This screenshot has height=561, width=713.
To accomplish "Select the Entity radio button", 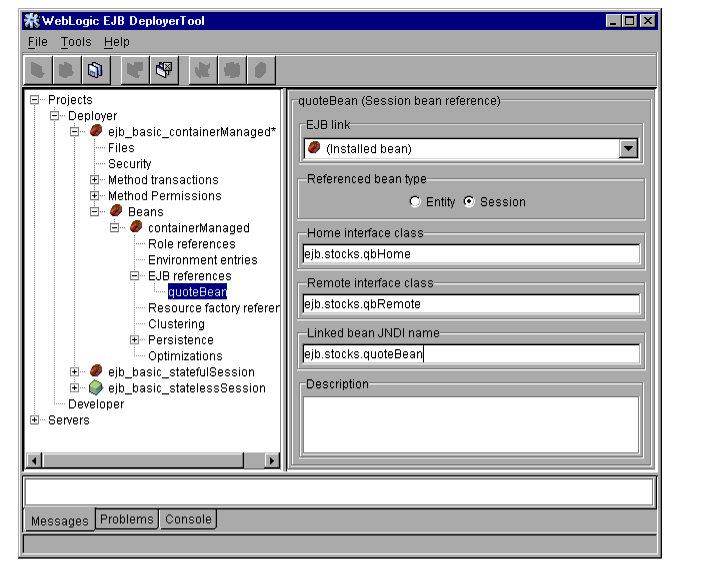I will 415,201.
